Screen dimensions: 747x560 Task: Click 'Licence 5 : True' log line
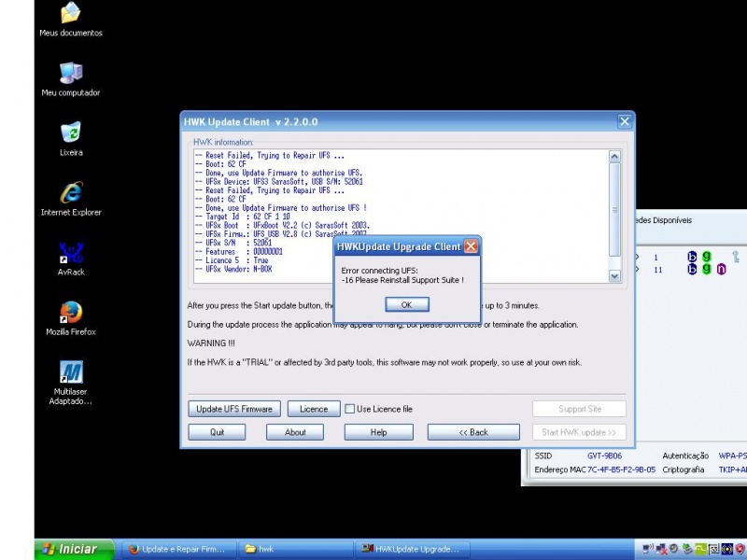pos(232,260)
